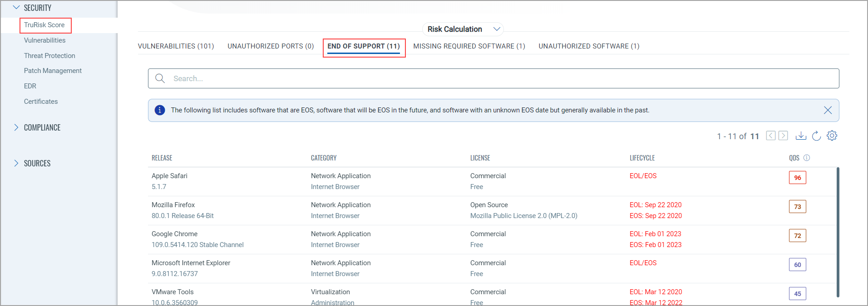This screenshot has height=306, width=868.
Task: Click Open Source license for Firefox
Action: click(489, 205)
